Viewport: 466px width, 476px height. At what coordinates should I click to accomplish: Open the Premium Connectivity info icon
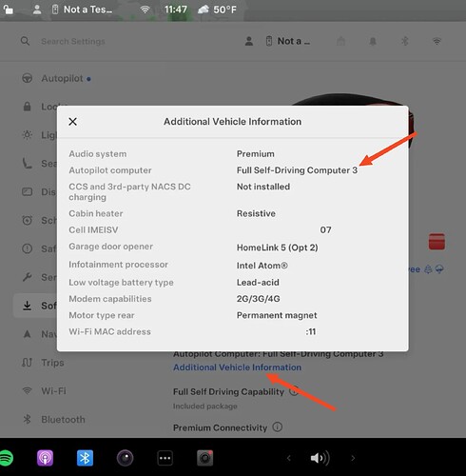tap(278, 427)
